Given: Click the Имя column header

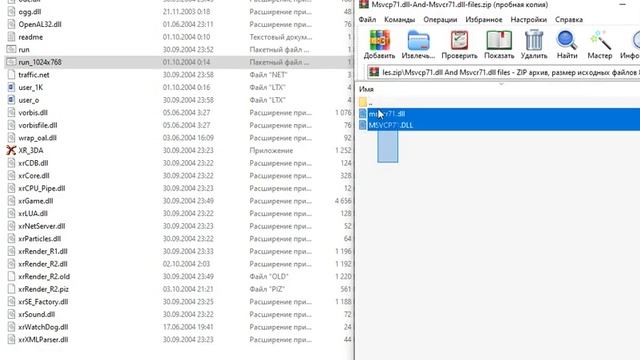Looking at the screenshot, I should (366, 89).
